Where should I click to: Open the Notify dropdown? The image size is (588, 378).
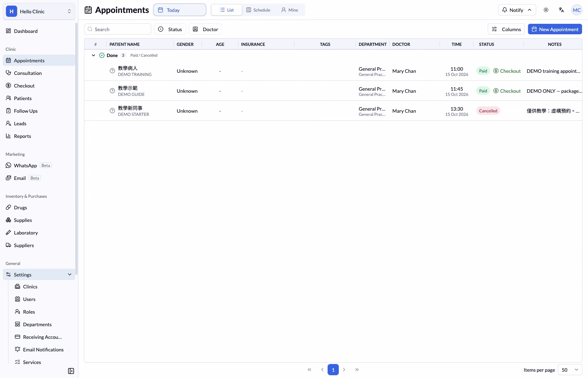tap(517, 10)
